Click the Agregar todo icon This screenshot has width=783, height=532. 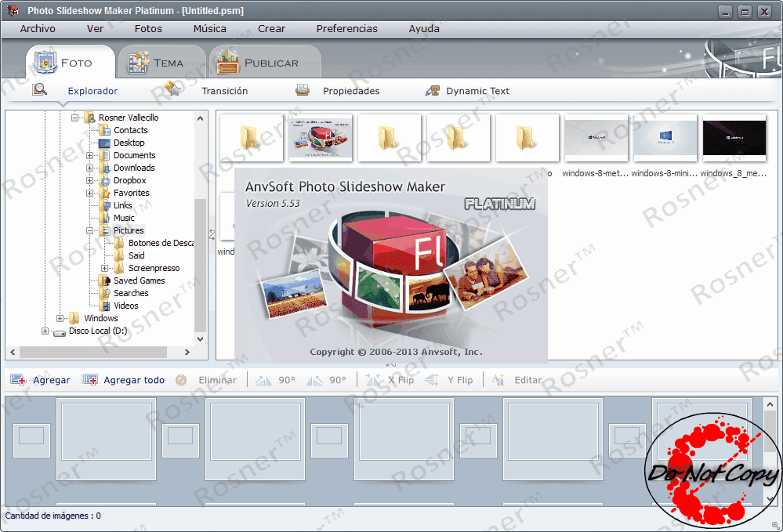pos(90,380)
